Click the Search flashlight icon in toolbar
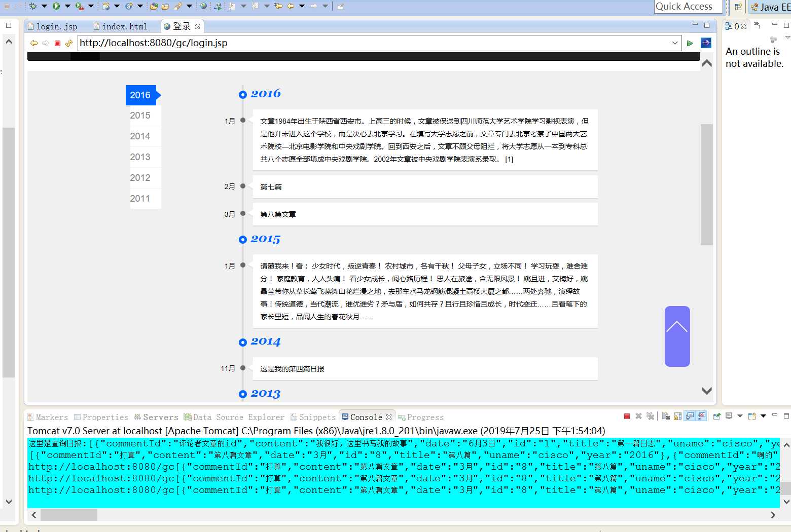The image size is (791, 532). 178,6
